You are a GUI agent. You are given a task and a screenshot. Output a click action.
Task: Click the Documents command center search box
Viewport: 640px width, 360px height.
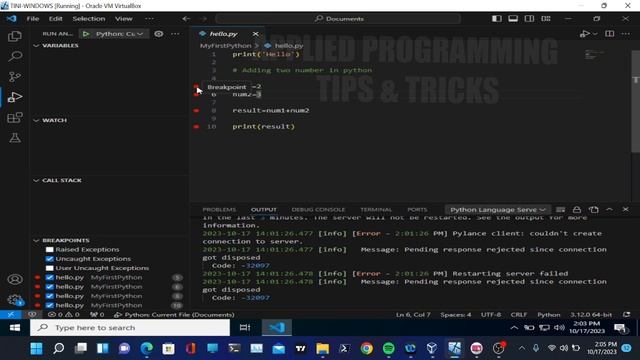(x=338, y=19)
